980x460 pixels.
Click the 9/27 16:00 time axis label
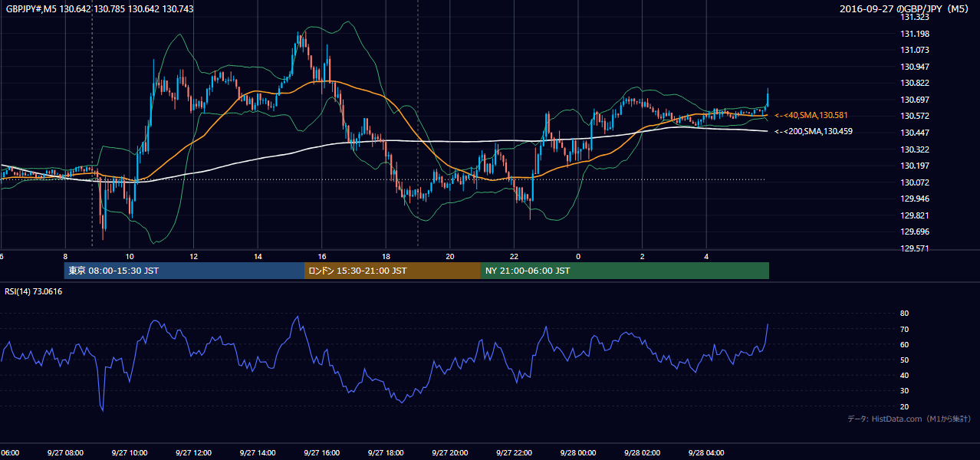[x=321, y=452]
